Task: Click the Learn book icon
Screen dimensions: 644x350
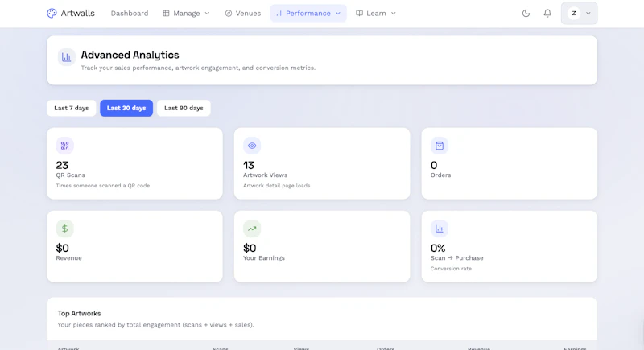Action: coord(359,13)
